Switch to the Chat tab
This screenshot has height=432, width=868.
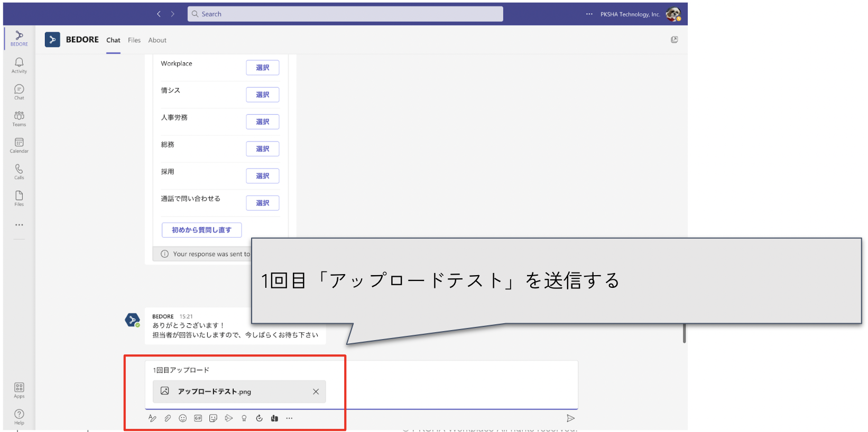tap(113, 40)
